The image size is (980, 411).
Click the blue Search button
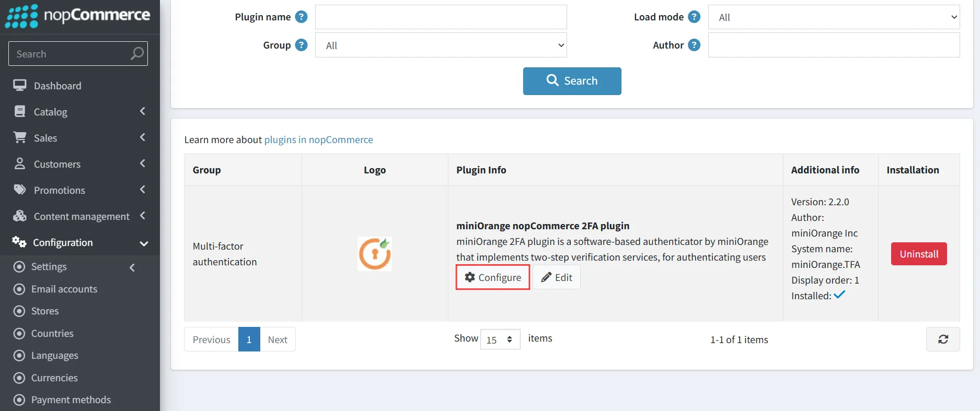coord(572,81)
